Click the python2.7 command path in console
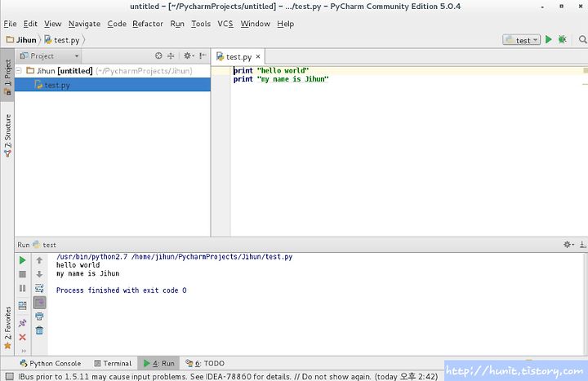Screen dimensions: 588x381 (x=175, y=257)
